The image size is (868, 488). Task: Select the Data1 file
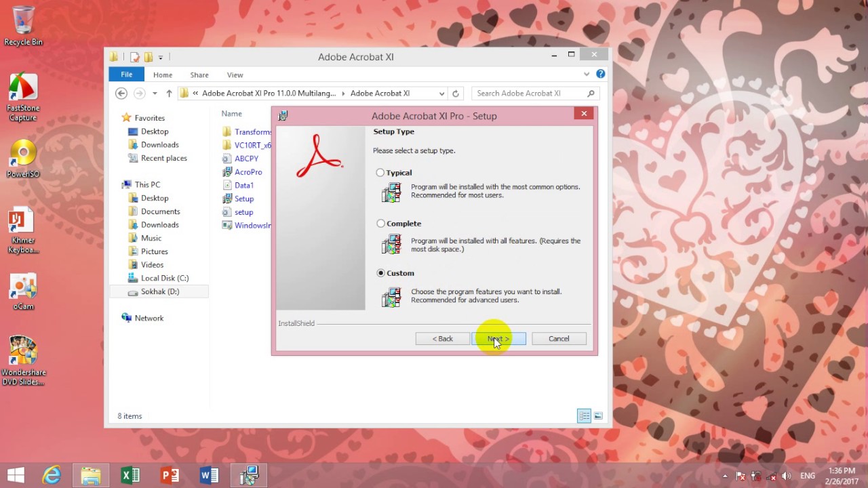tap(244, 185)
